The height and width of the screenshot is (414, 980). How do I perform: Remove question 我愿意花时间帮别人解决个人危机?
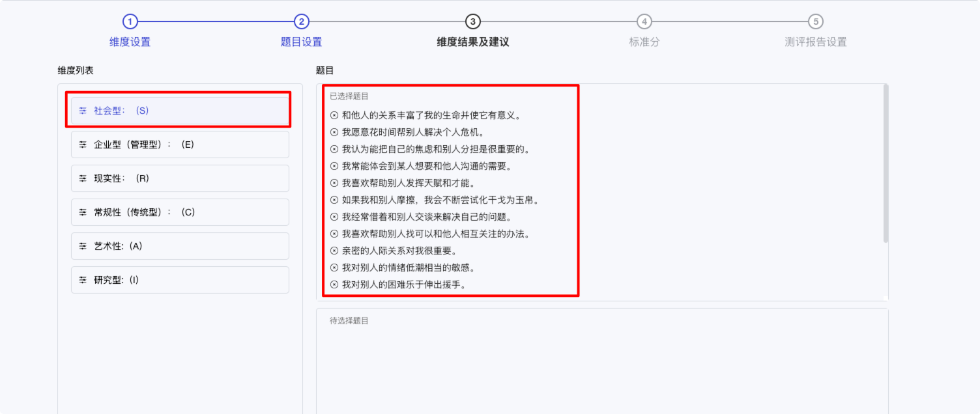click(x=334, y=132)
